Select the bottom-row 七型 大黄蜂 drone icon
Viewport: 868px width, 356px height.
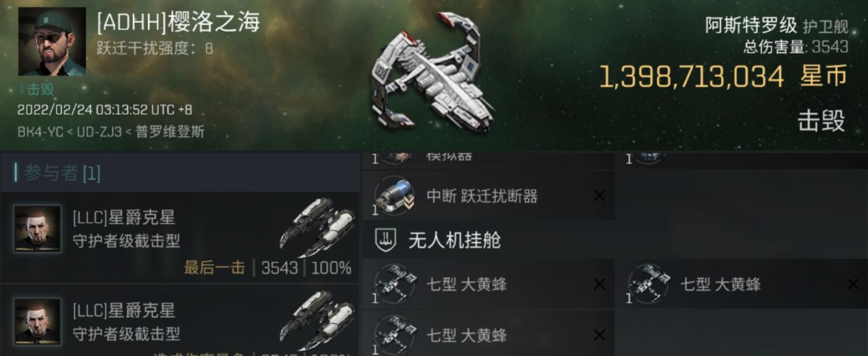395,335
